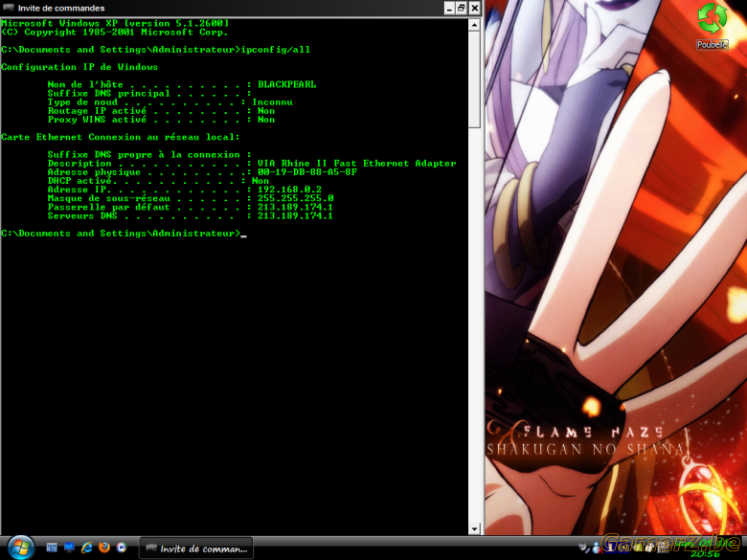Click the console scrollbar down arrow
This screenshot has height=560, width=747.
click(x=474, y=529)
